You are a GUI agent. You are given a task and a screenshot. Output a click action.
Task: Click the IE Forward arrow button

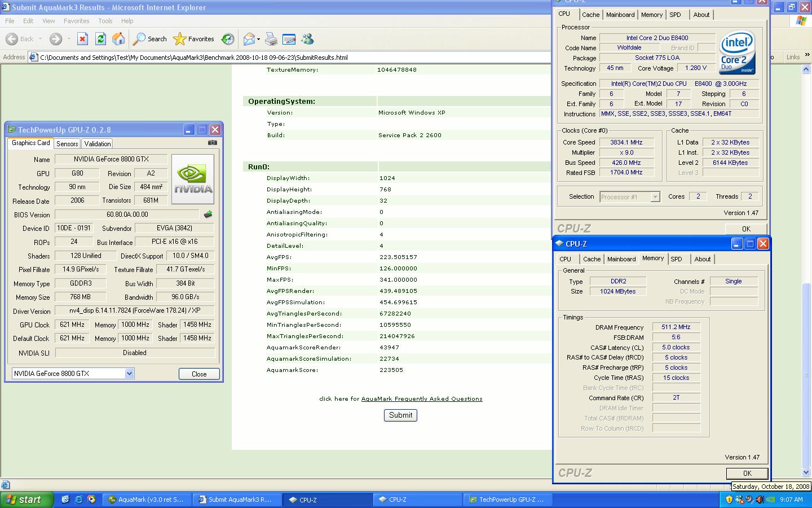[55, 39]
